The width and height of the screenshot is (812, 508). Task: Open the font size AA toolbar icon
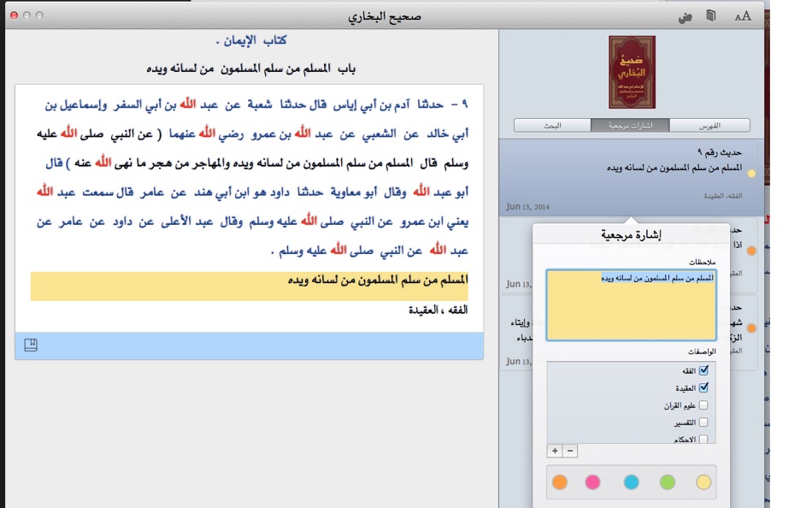pos(743,16)
